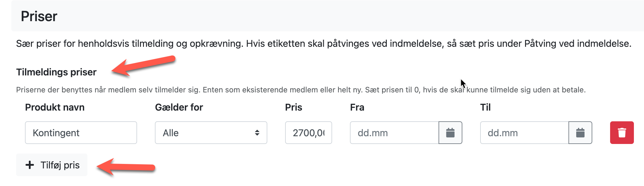Click the Til column label

click(485, 107)
